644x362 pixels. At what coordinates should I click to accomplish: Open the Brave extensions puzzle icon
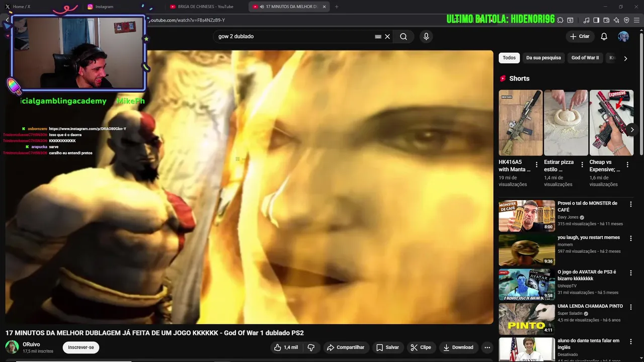point(560,20)
